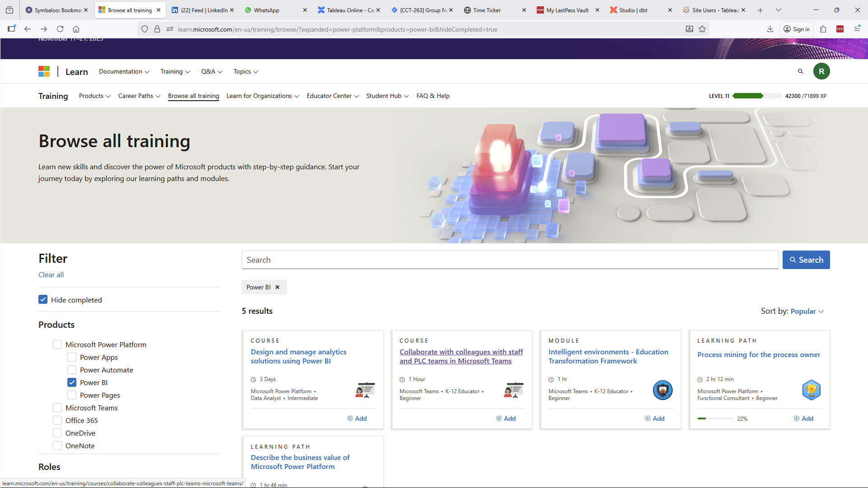
Task: Open the Career Paths dropdown
Action: pos(139,96)
